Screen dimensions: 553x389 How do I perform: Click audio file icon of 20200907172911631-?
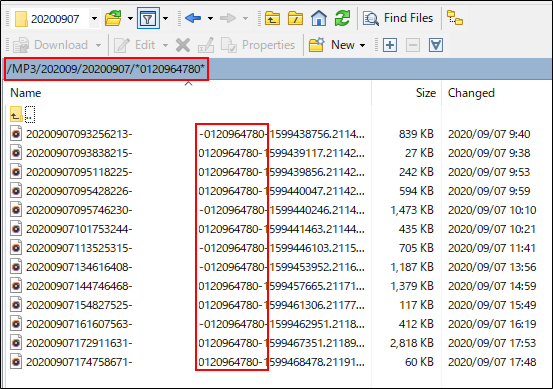tap(16, 343)
